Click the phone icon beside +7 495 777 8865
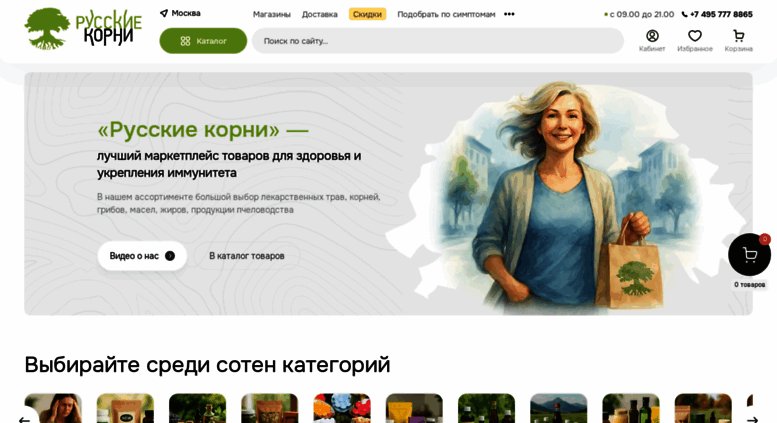The width and height of the screenshot is (777, 423). [684, 14]
